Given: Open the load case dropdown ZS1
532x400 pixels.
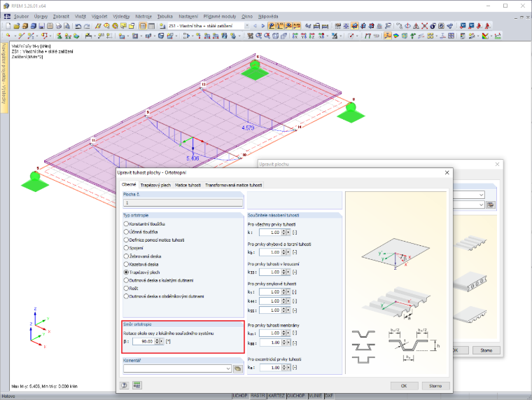Looking at the screenshot, I should point(247,26).
